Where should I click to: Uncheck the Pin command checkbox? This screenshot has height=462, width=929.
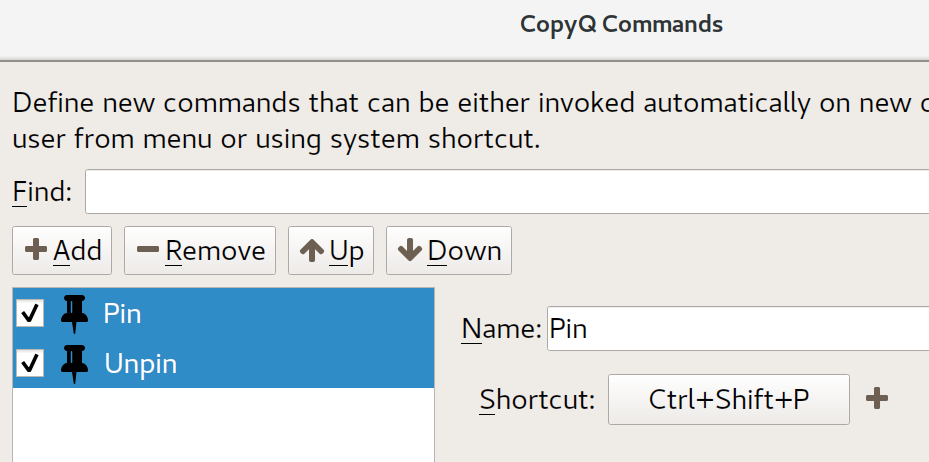(x=30, y=313)
